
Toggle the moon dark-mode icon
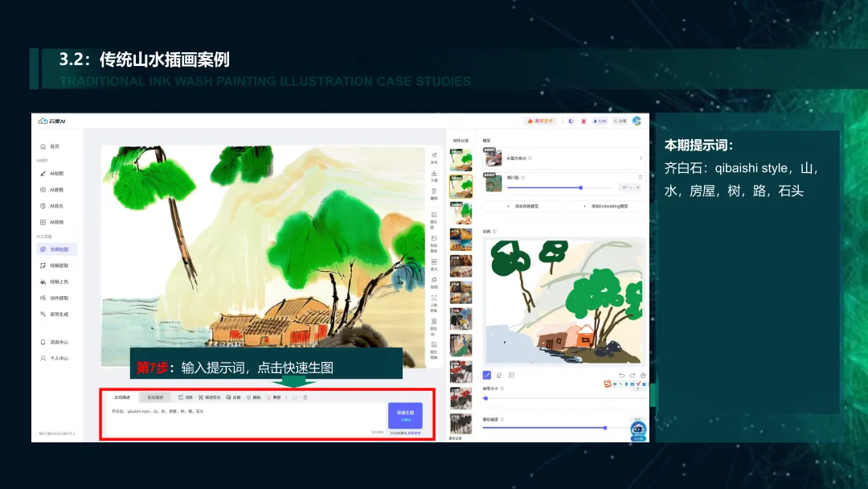(571, 121)
